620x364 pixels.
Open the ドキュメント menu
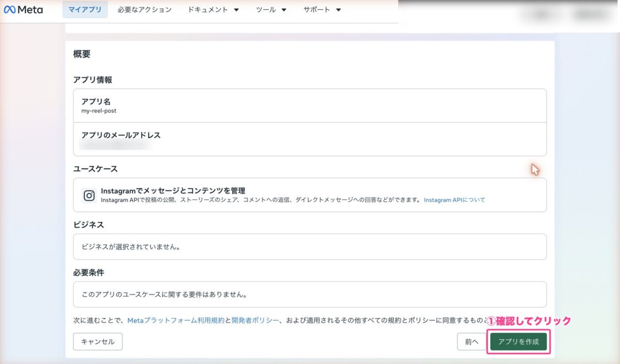click(213, 10)
